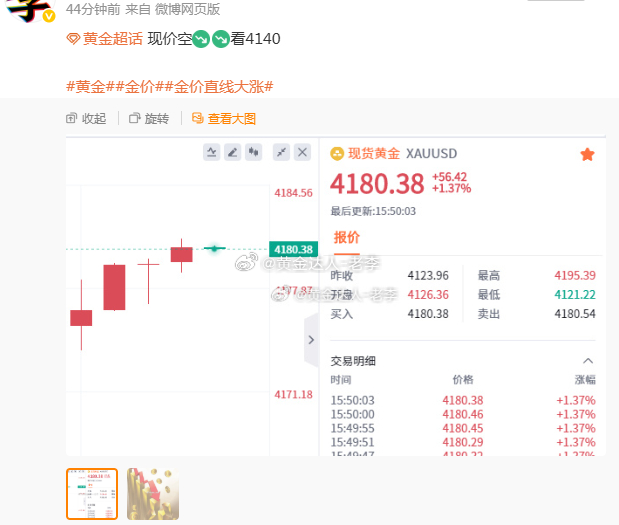Image resolution: width=619 pixels, height=525 pixels.
Task: Click the teal crosshair marker on chart
Action: pyautogui.click(x=214, y=248)
